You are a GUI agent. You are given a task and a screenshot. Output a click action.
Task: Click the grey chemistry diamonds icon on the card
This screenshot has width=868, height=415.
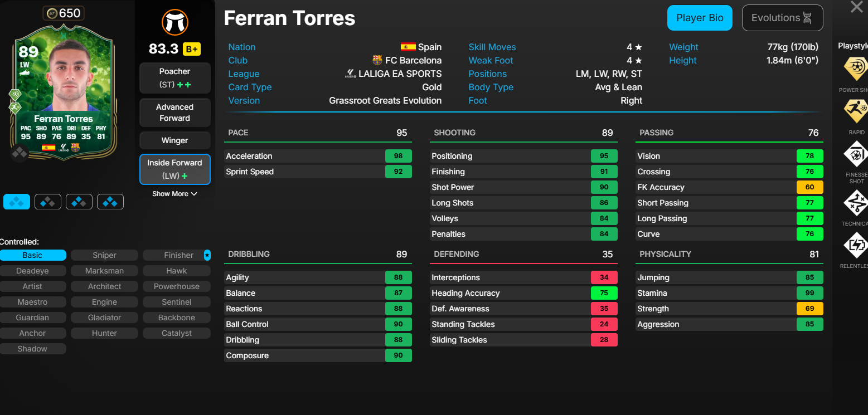20,152
